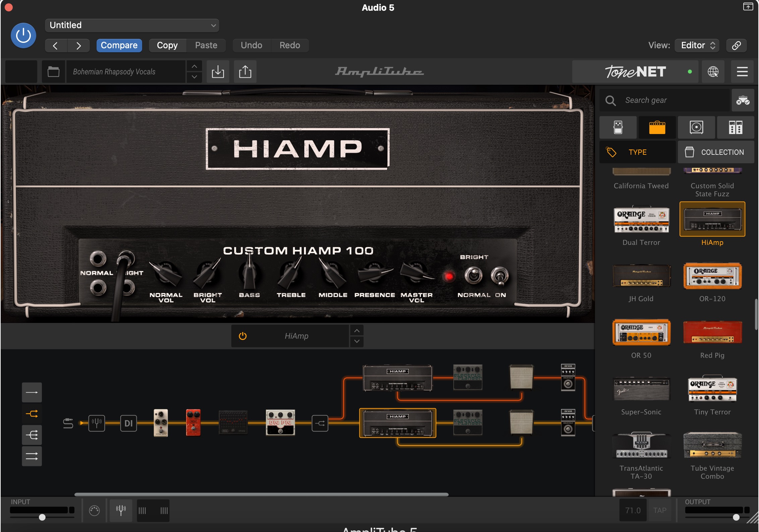This screenshot has width=759, height=532.
Task: Click the save preset download icon
Action: point(218,72)
